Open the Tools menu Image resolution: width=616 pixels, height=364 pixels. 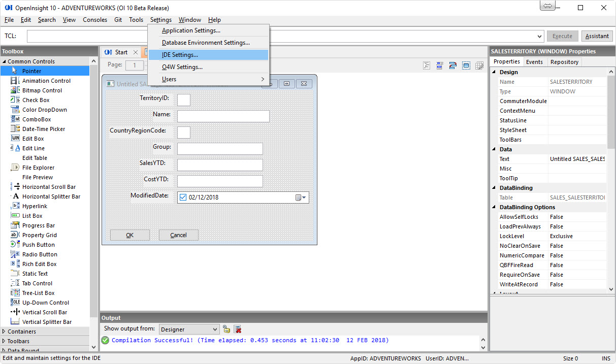pyautogui.click(x=136, y=20)
